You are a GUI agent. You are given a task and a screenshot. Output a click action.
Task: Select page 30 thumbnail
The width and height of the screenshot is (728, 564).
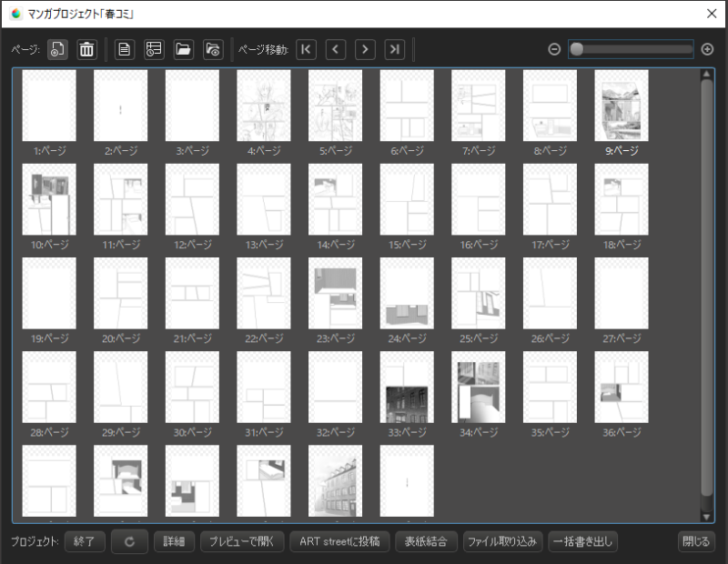(x=192, y=387)
